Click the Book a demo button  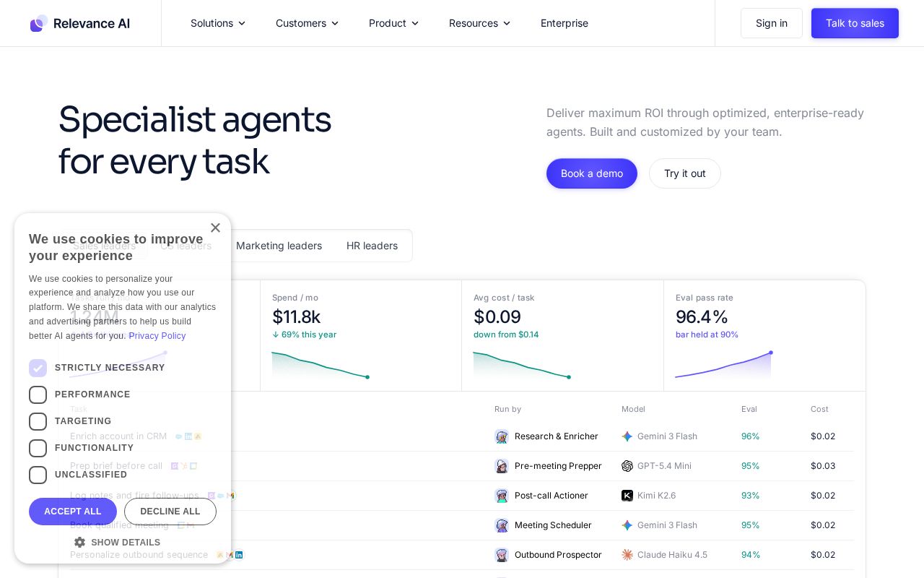(592, 173)
